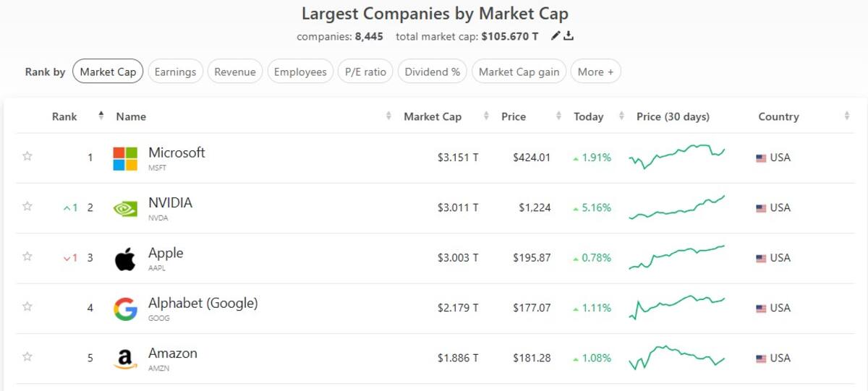The height and width of the screenshot is (391, 868).
Task: Open the Apple company page link
Action: [166, 253]
